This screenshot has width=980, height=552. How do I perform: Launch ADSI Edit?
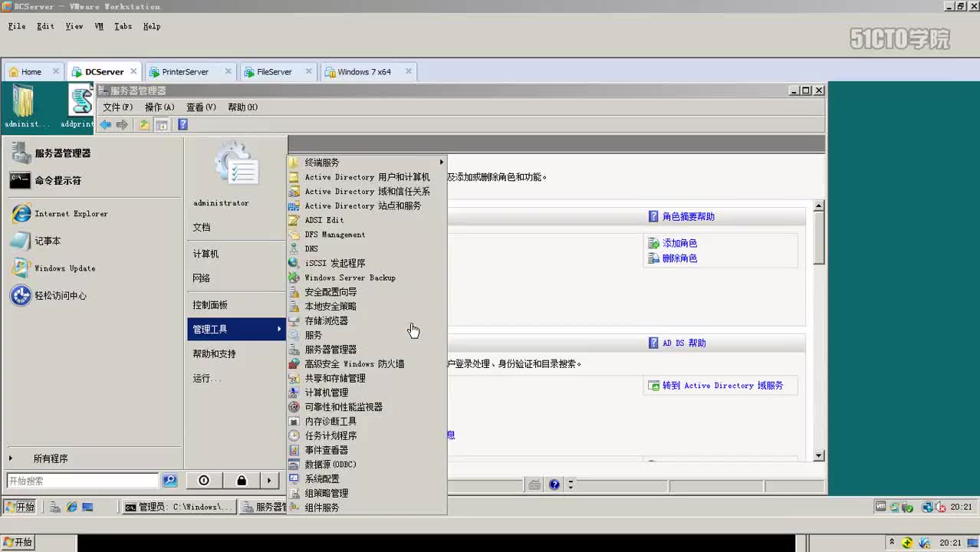click(x=367, y=220)
